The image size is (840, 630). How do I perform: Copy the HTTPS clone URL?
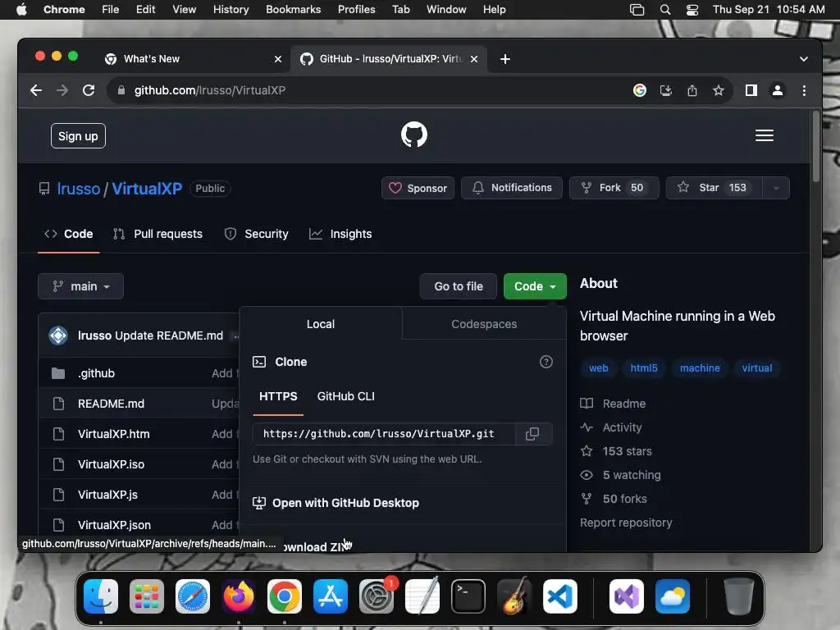(x=532, y=434)
